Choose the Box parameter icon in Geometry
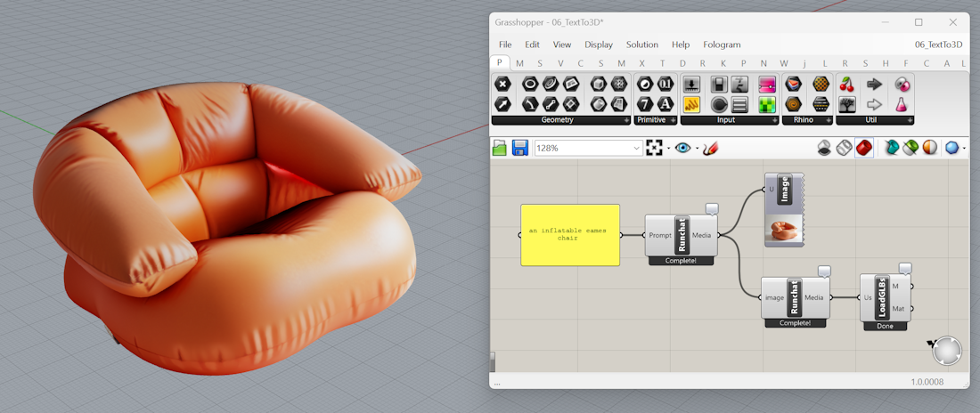Image resolution: width=980 pixels, height=413 pixels. tap(599, 84)
